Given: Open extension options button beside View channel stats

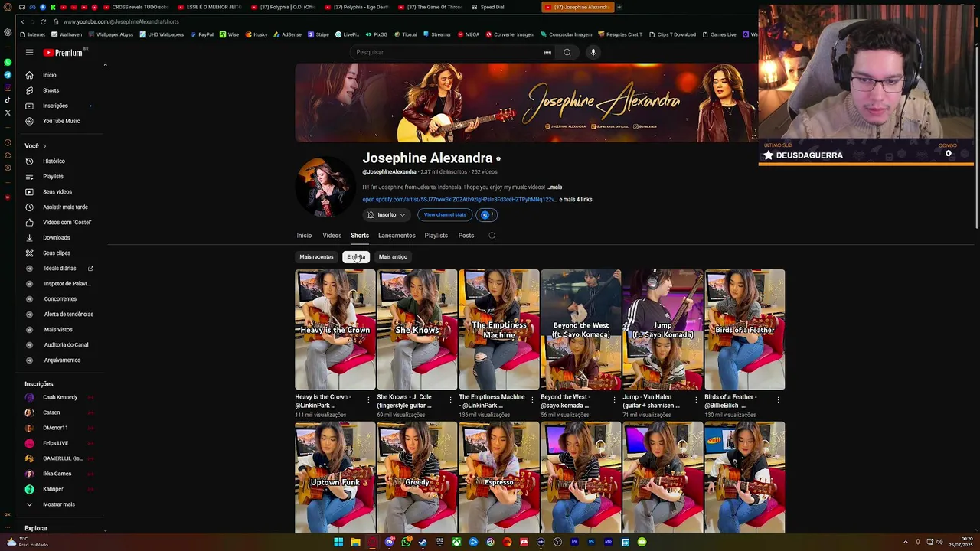Looking at the screenshot, I should point(487,215).
